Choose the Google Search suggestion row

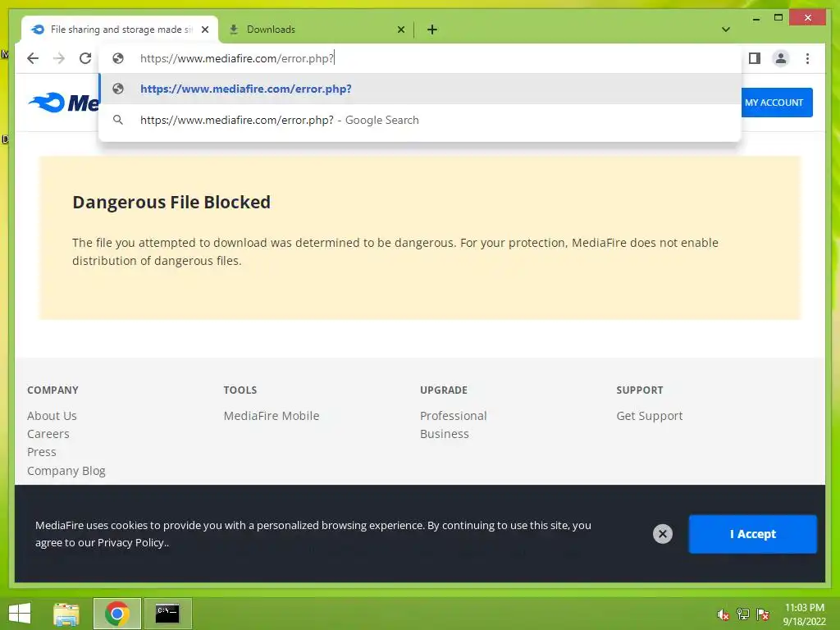click(x=420, y=120)
